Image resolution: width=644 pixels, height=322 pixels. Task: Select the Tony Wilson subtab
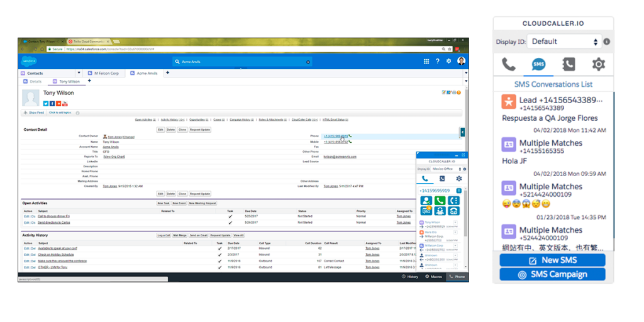(x=67, y=81)
